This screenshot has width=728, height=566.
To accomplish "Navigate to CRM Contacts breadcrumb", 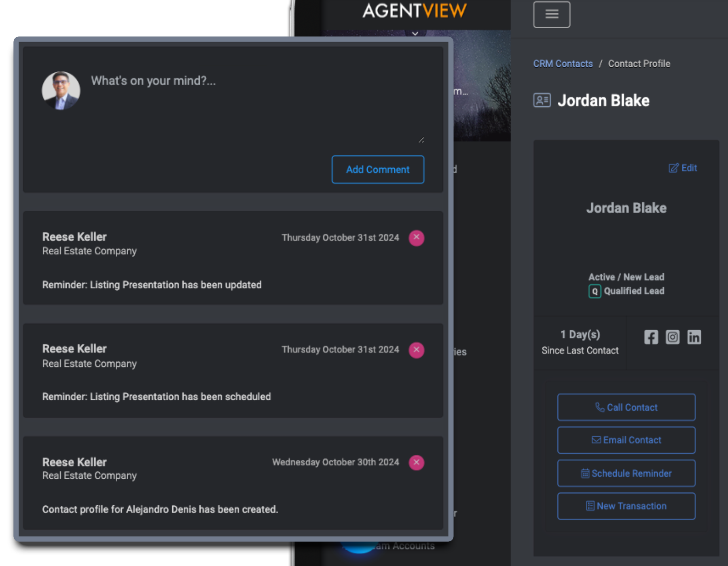I will click(563, 63).
